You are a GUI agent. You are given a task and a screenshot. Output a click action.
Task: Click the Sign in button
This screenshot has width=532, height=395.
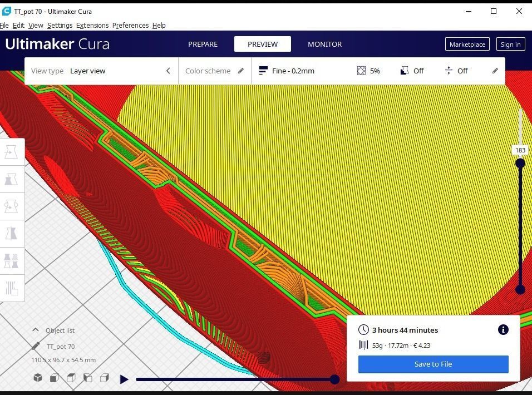pyautogui.click(x=511, y=44)
